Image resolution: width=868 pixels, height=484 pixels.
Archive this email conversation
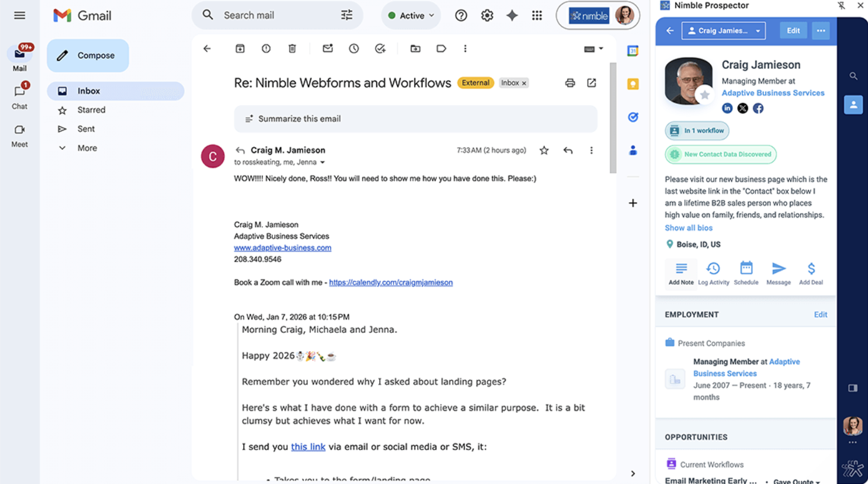point(240,49)
